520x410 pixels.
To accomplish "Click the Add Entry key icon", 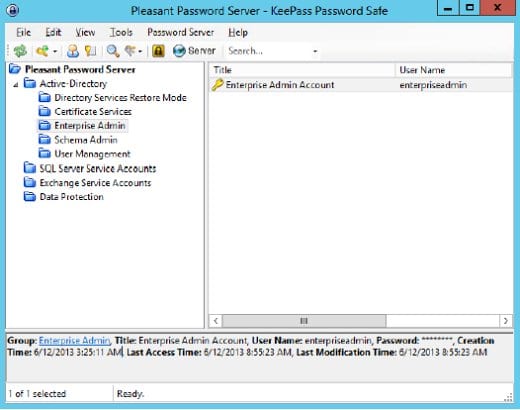I will [x=43, y=51].
